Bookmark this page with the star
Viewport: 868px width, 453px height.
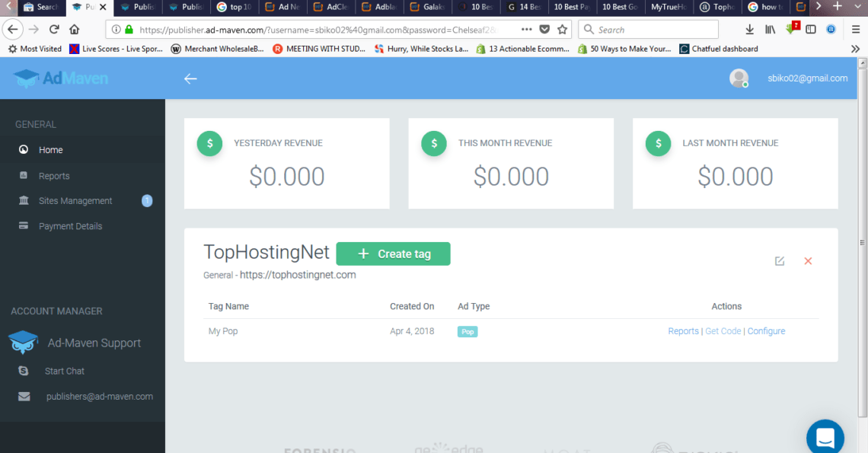tap(563, 30)
